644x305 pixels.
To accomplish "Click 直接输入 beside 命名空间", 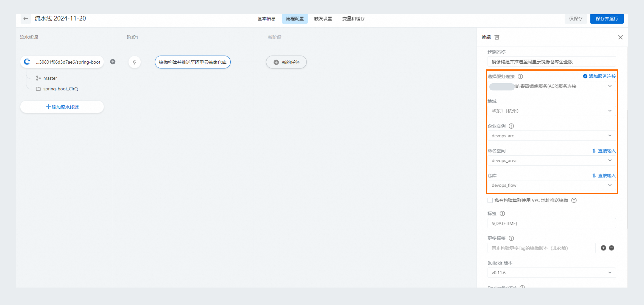I will click(x=604, y=151).
